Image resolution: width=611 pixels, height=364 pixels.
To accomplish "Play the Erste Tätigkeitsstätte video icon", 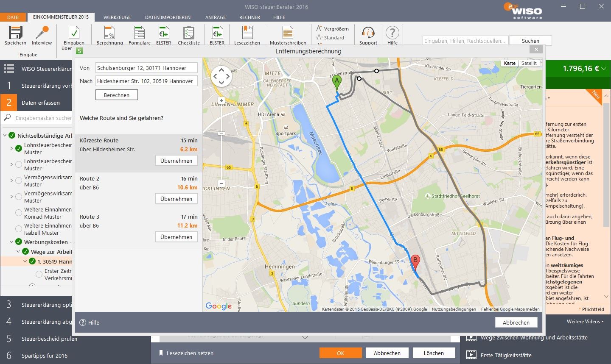I will pos(471,355).
